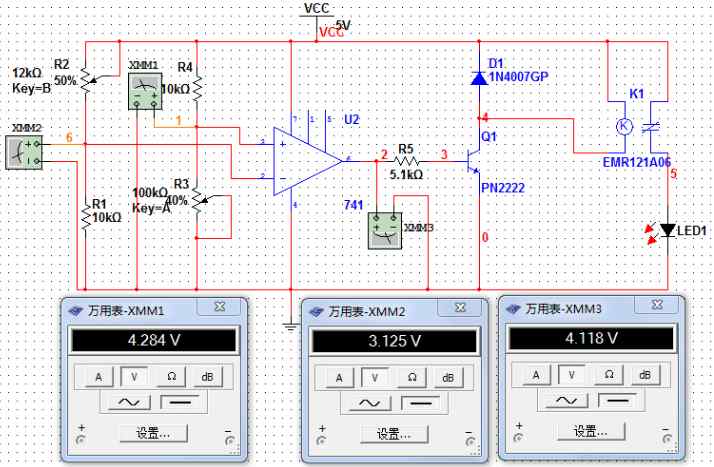Switch XMM3 to ohmmeter mode Ω
Image resolution: width=714 pixels, height=467 pixels.
(609, 375)
